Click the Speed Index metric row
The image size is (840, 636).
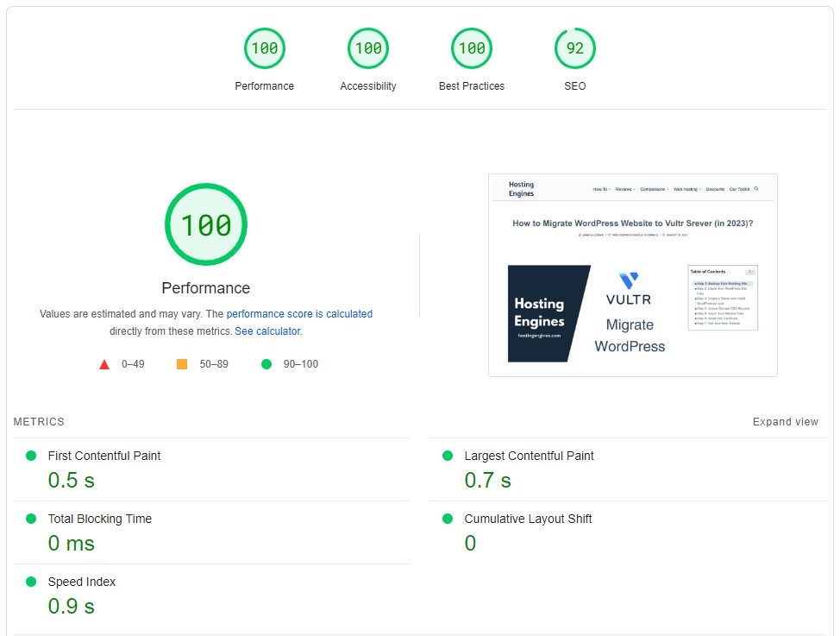pos(211,595)
